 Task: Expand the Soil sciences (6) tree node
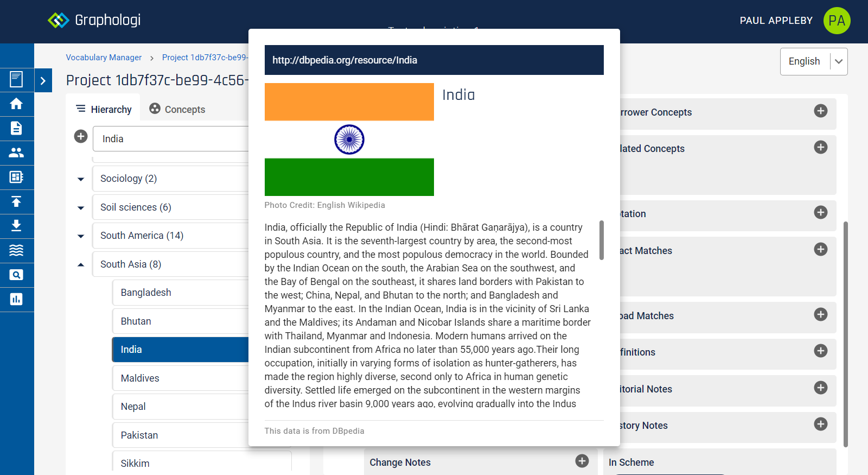(x=81, y=208)
